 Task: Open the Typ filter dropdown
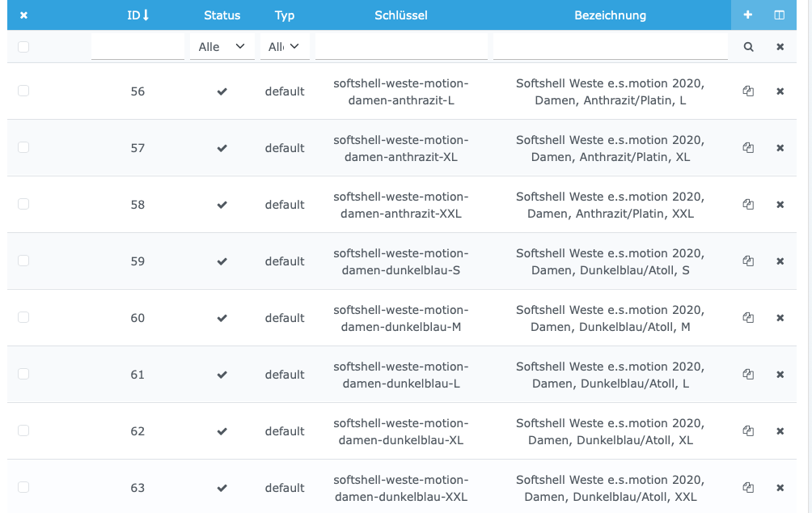[285, 47]
